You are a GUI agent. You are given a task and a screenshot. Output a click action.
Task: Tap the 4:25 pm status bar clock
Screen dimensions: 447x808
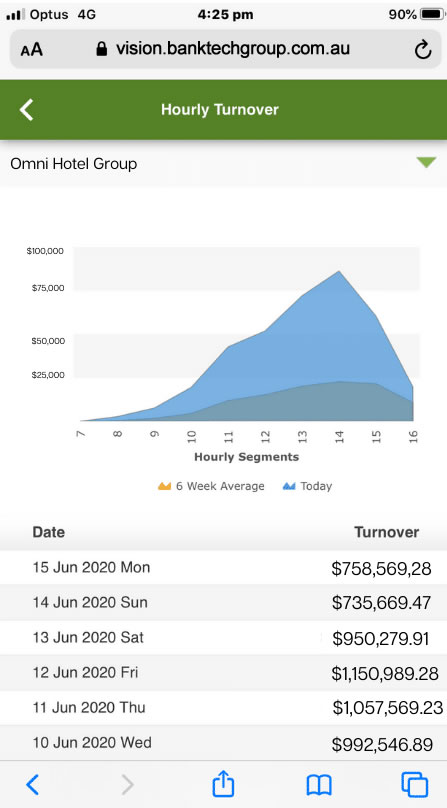coord(225,14)
